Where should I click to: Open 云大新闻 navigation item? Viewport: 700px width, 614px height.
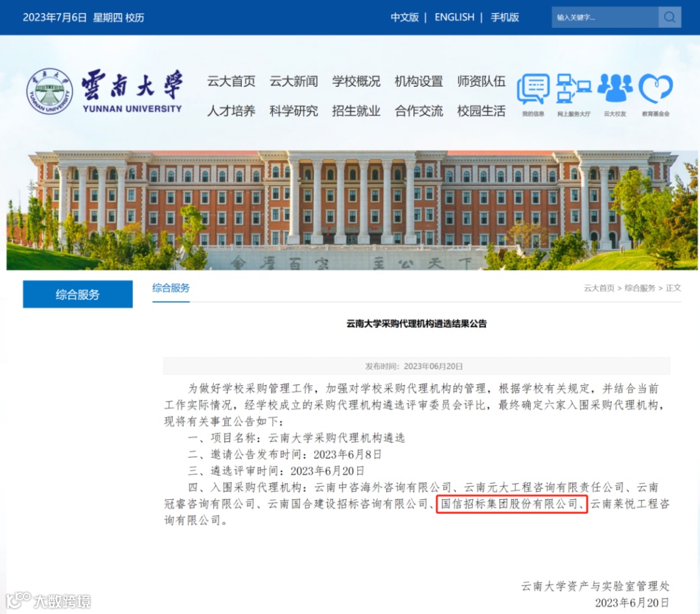(x=294, y=81)
